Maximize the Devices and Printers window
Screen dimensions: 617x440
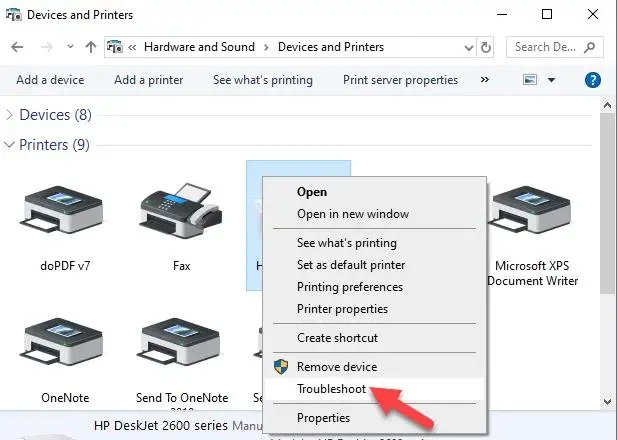pos(547,15)
